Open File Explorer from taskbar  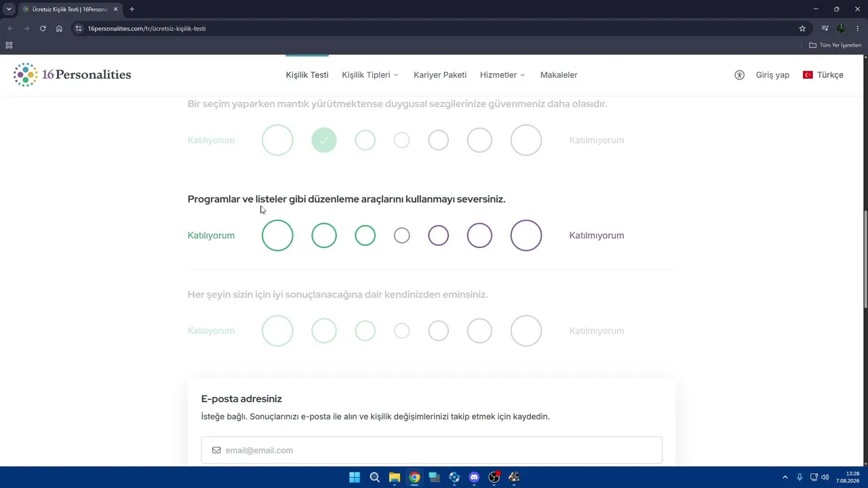[394, 477]
